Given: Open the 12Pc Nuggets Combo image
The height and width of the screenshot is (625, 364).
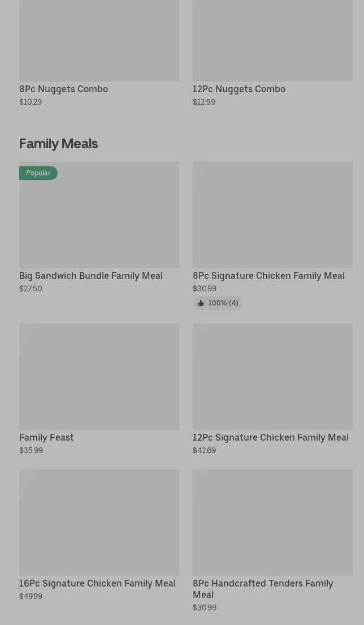Looking at the screenshot, I should pos(272,40).
